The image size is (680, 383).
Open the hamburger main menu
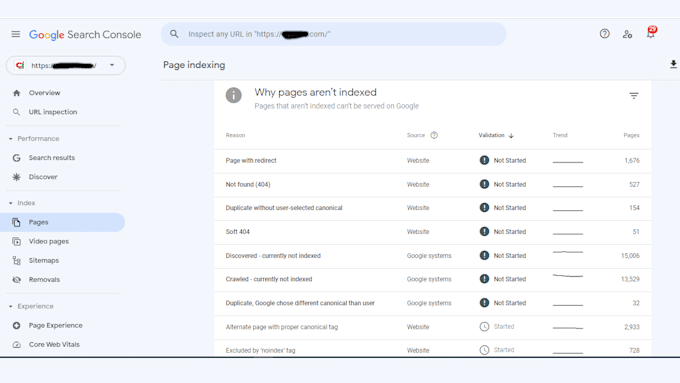tap(16, 34)
